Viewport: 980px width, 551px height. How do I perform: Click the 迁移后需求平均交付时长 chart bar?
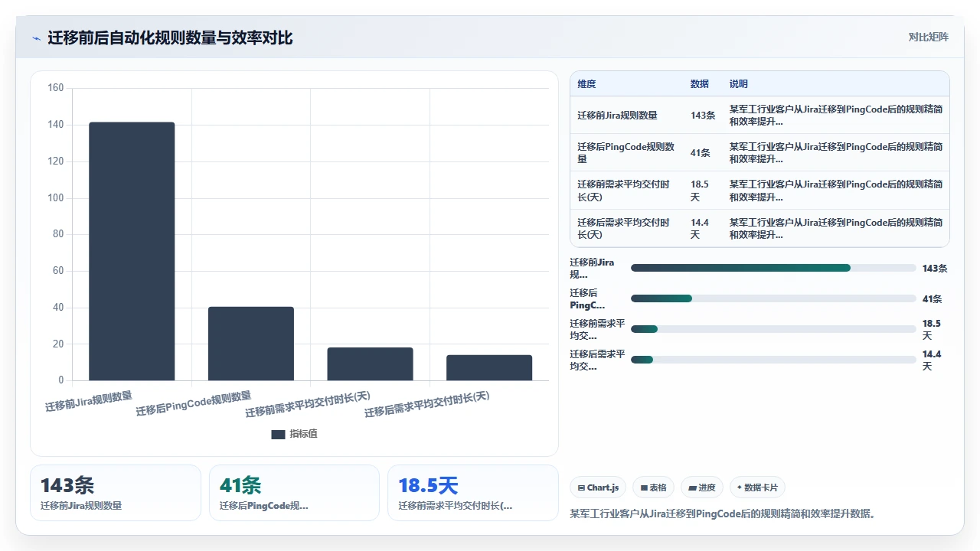pos(489,367)
